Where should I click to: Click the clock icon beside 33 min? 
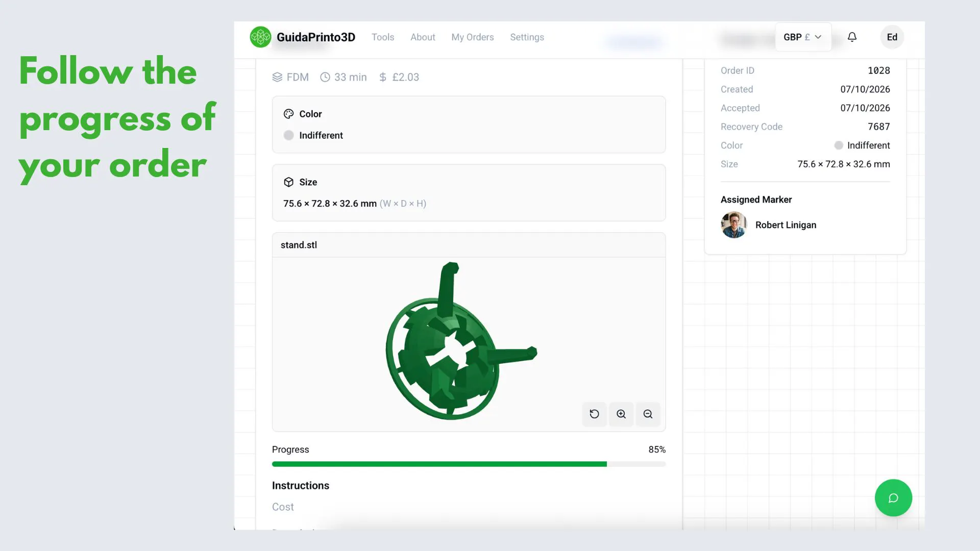click(325, 77)
